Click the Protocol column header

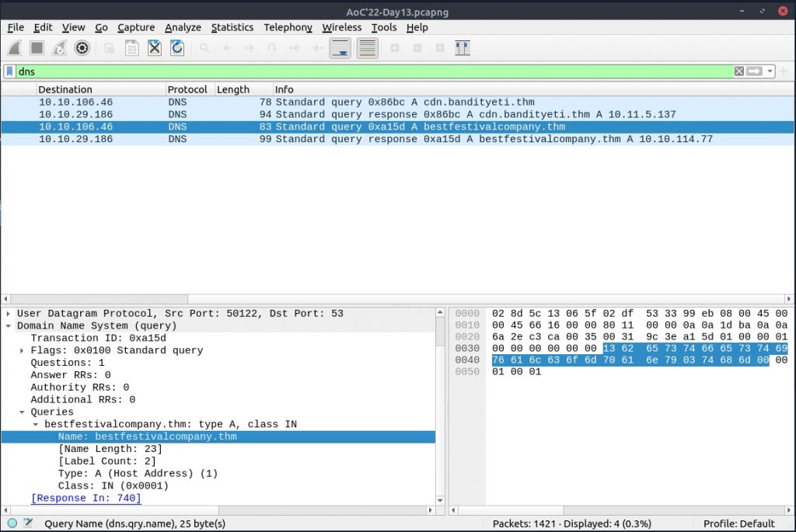187,89
